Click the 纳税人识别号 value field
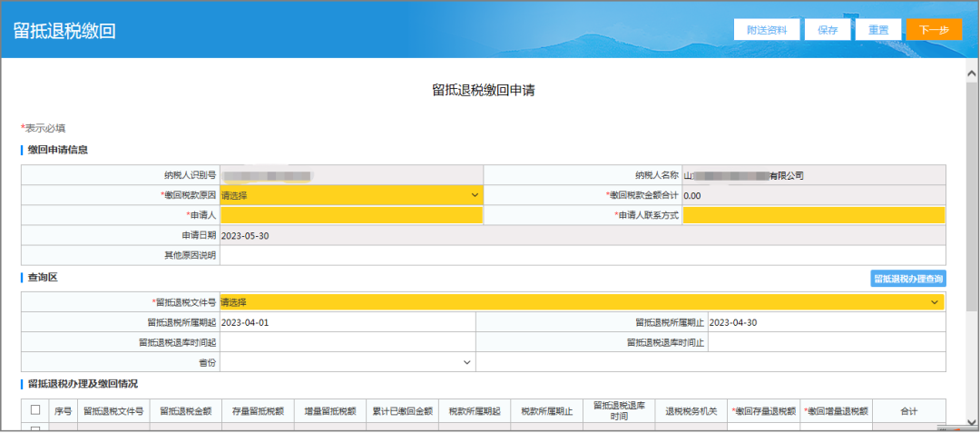980x433 pixels. pos(351,175)
